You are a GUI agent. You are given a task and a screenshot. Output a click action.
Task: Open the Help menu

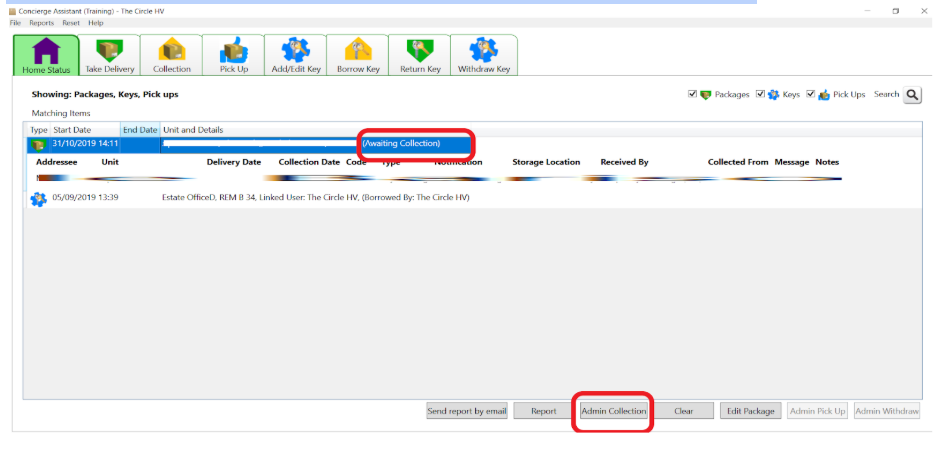(95, 22)
